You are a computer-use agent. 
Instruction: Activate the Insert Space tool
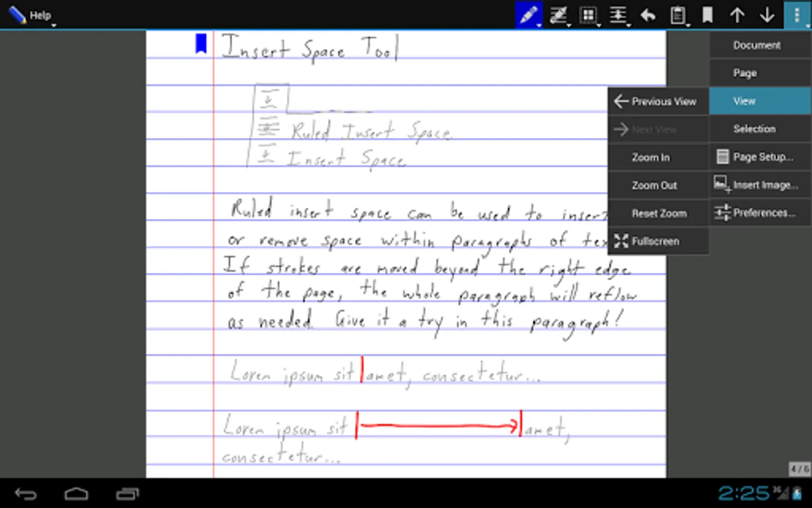tap(618, 15)
